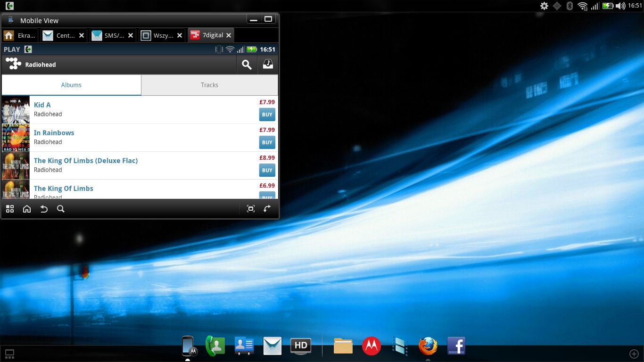Click the PLAY carrier label in phone status bar
This screenshot has height=362, width=644.
[x=12, y=49]
